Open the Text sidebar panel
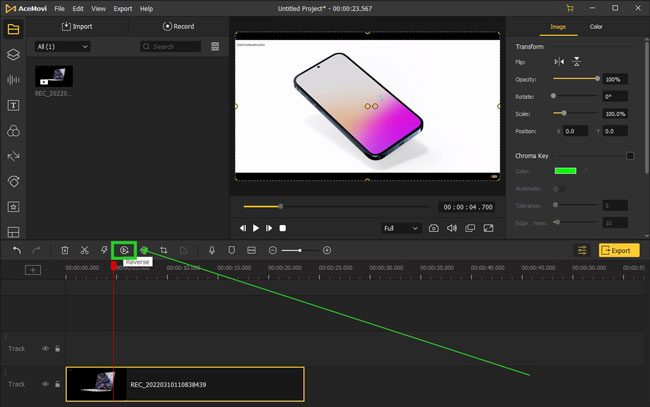This screenshot has width=650, height=407. coord(13,105)
